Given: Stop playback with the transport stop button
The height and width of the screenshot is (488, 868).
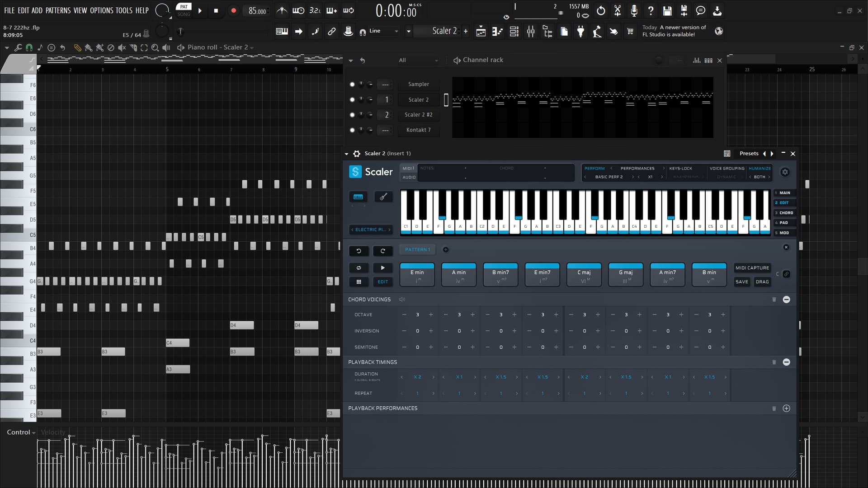Looking at the screenshot, I should point(216,11).
